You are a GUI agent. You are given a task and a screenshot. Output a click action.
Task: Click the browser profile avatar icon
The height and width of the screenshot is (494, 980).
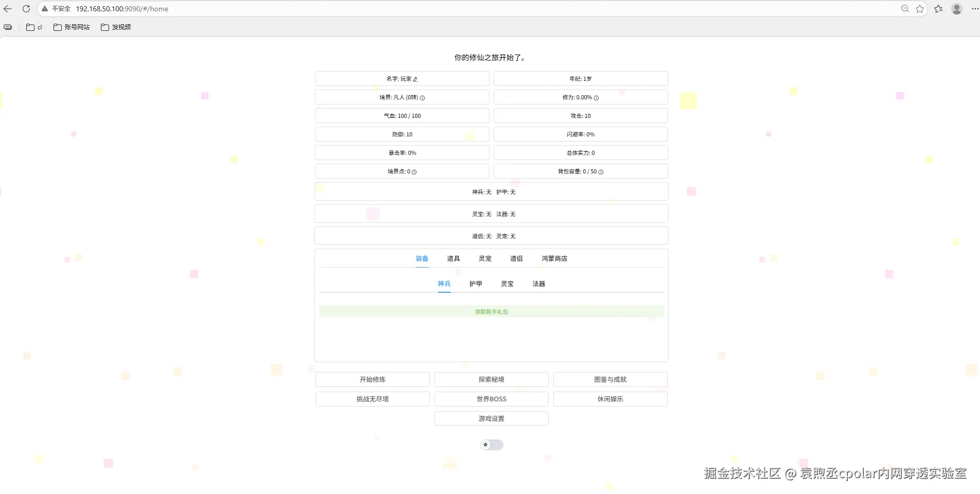[x=956, y=8]
